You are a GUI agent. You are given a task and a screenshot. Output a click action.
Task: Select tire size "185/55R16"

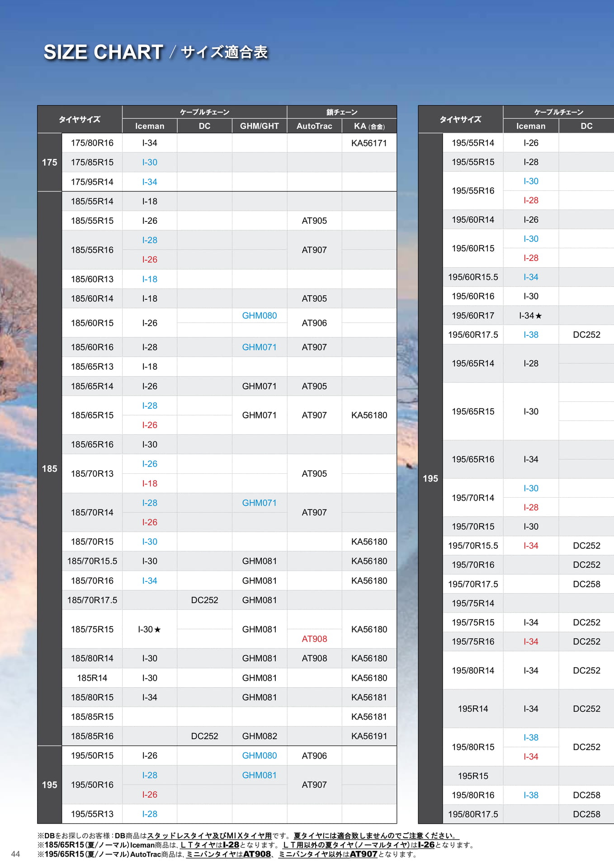(x=92, y=250)
